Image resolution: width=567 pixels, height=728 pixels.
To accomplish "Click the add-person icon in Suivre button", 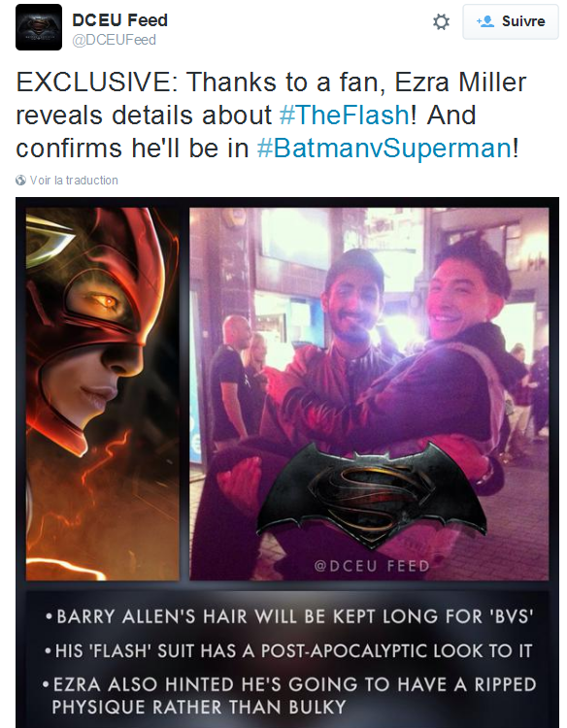I will click(x=485, y=21).
